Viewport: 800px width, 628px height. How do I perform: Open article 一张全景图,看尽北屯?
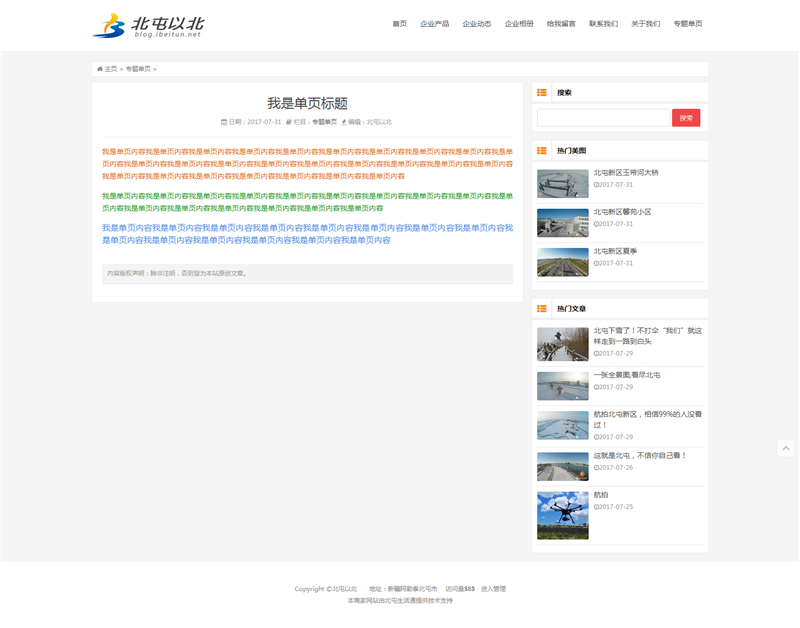(x=626, y=375)
